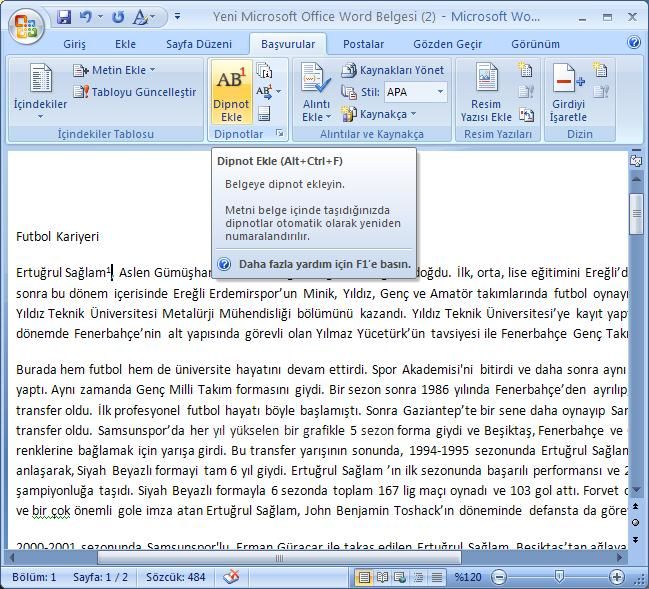
Task: Click Girdiyi İşaretle index entry button
Action: tap(568, 93)
